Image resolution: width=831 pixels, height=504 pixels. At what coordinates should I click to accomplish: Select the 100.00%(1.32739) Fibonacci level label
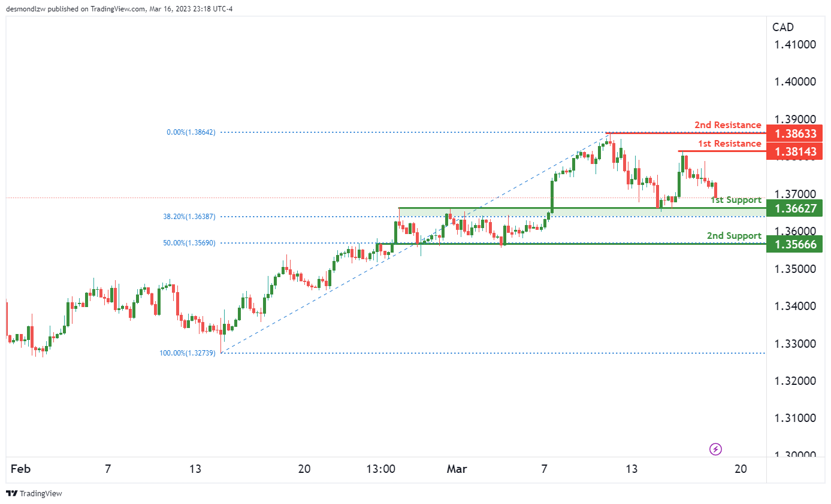(x=187, y=353)
